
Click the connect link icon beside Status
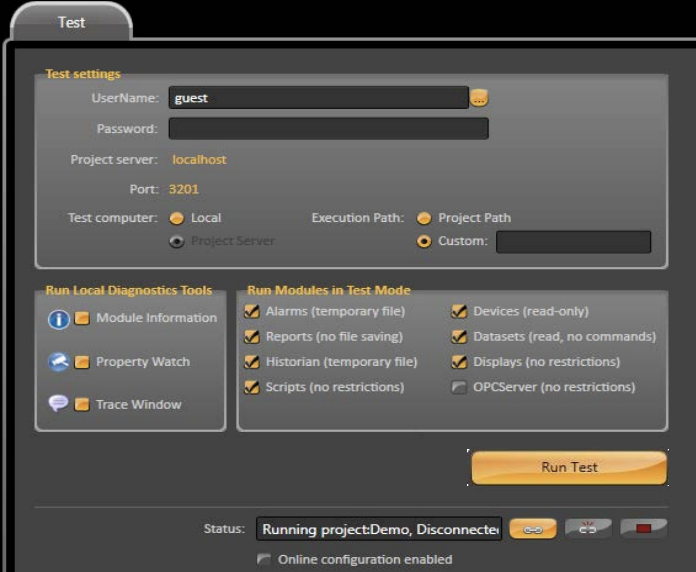(533, 529)
